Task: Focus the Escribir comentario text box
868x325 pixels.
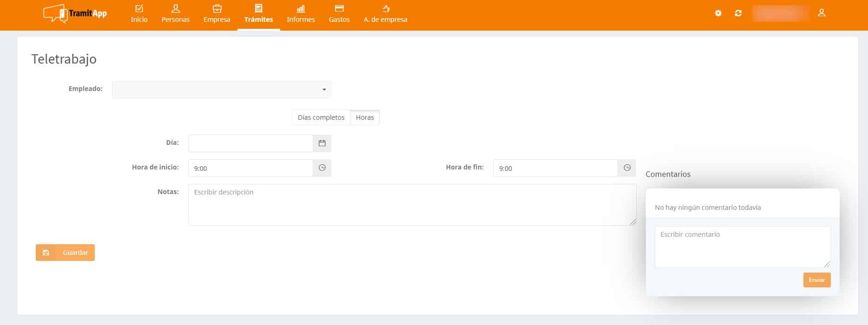Action: pyautogui.click(x=742, y=247)
